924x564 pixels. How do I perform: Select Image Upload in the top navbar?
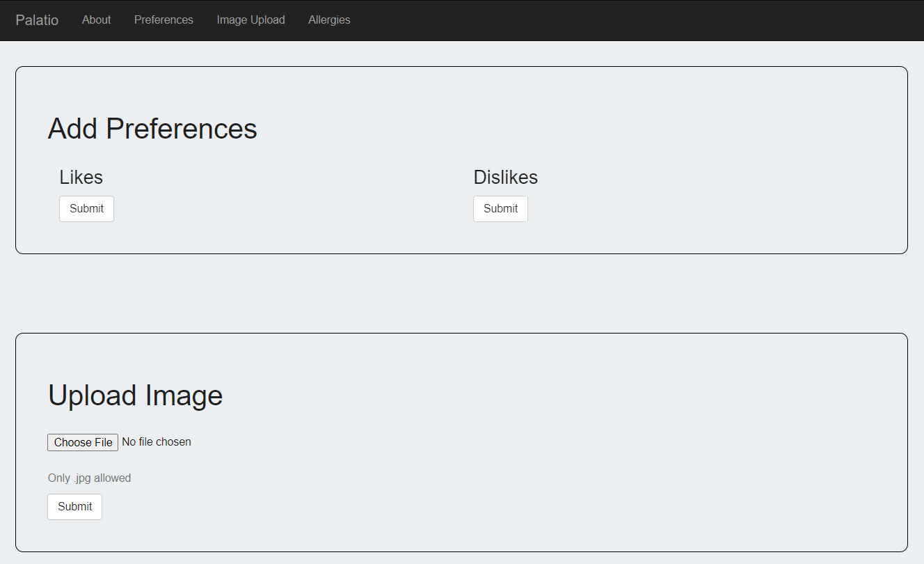(x=250, y=20)
